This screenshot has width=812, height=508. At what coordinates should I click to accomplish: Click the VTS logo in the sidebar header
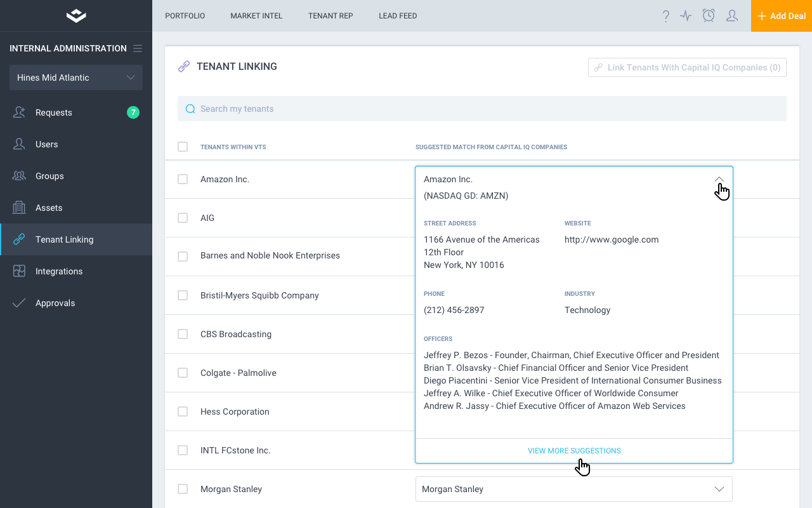(x=76, y=16)
